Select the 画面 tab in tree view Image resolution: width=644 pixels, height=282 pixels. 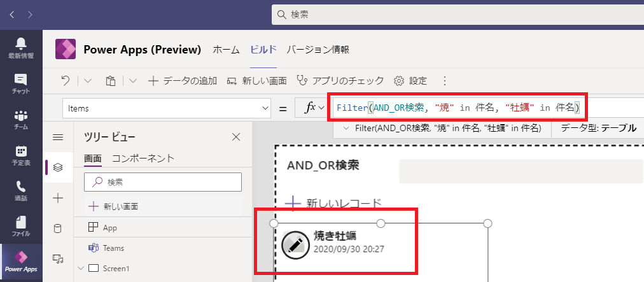(x=93, y=159)
